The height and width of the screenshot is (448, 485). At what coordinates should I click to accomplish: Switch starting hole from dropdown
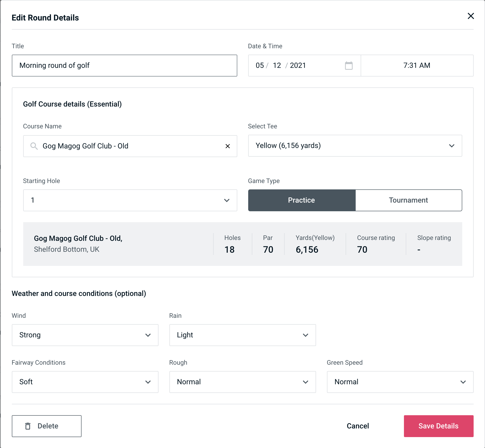pyautogui.click(x=130, y=200)
